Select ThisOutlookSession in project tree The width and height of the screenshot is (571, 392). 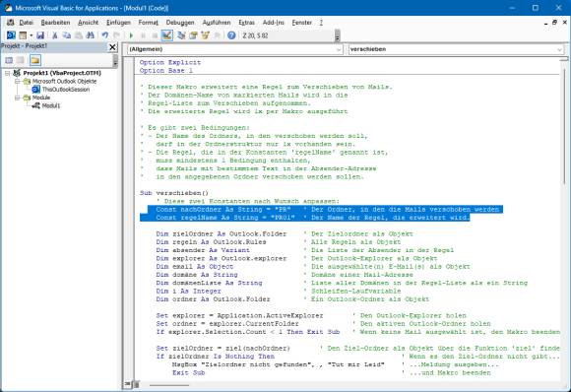(66, 90)
